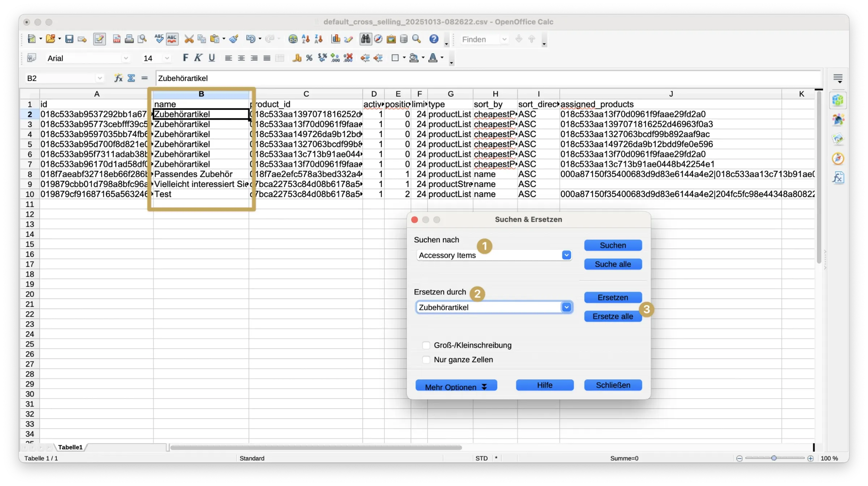This screenshot has height=486, width=868.
Task: Click the Export as PDF icon
Action: click(116, 39)
